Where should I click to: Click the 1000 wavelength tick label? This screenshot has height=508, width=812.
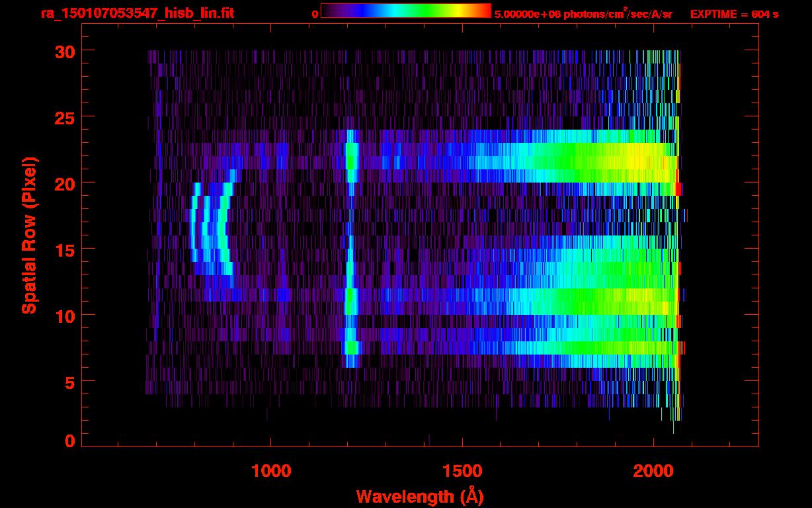tap(271, 470)
